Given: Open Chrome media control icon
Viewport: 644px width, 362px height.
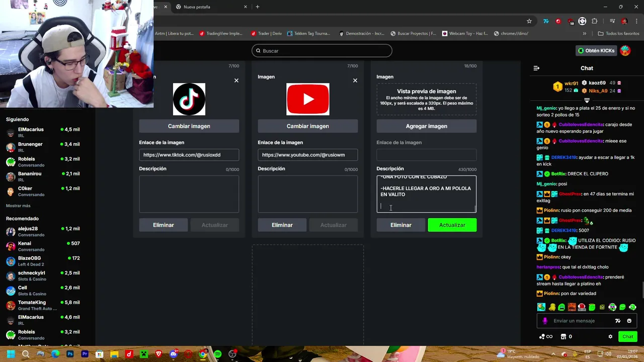Looking at the screenshot, I should [x=612, y=21].
